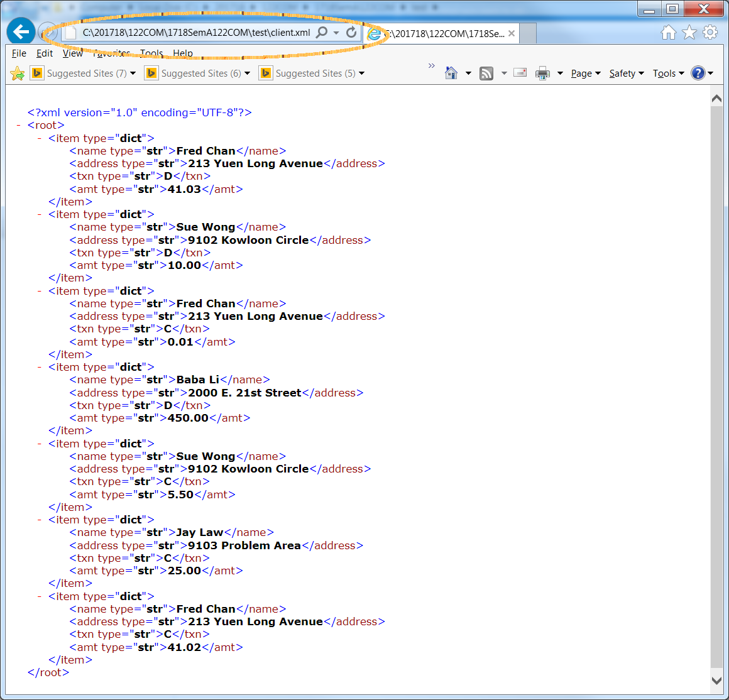Screen dimensions: 729x700
Task: Refresh the page with the reload icon
Action: pos(351,32)
